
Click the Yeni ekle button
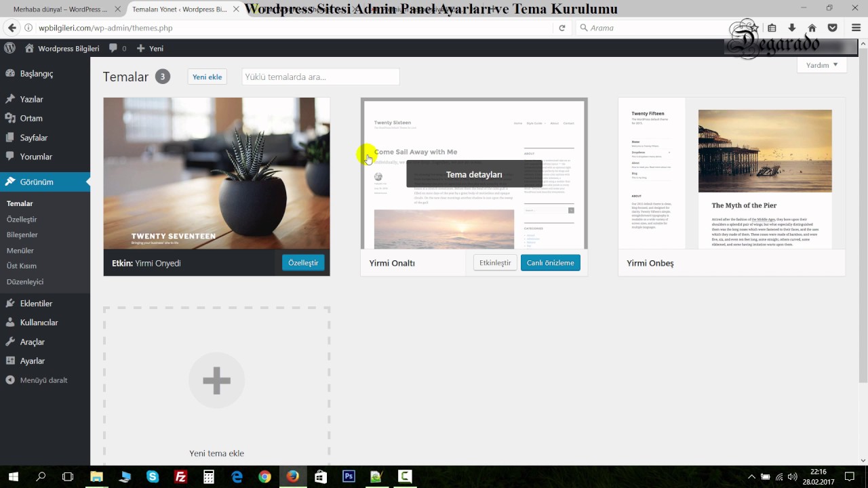(208, 77)
